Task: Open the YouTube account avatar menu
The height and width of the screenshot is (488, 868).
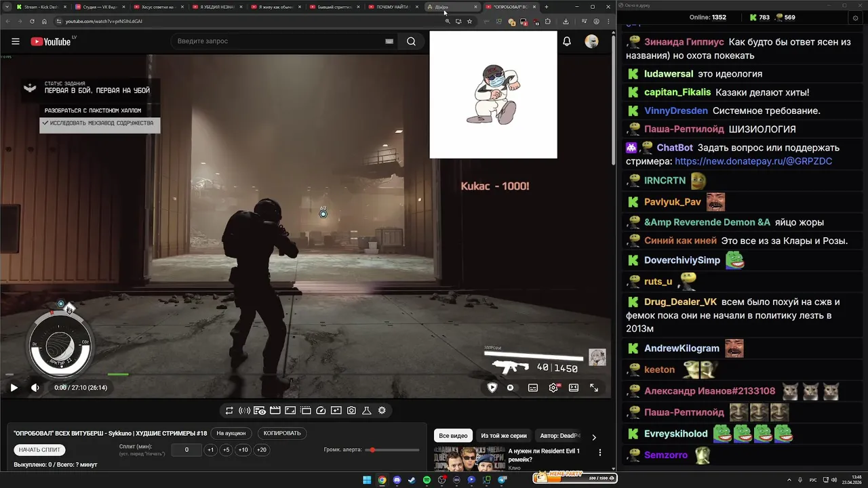Action: point(591,41)
